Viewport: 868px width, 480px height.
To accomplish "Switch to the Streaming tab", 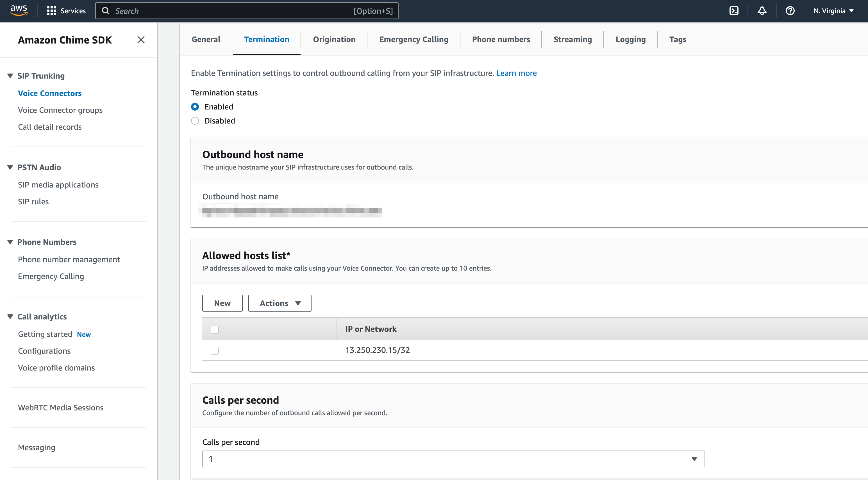I will pyautogui.click(x=572, y=39).
